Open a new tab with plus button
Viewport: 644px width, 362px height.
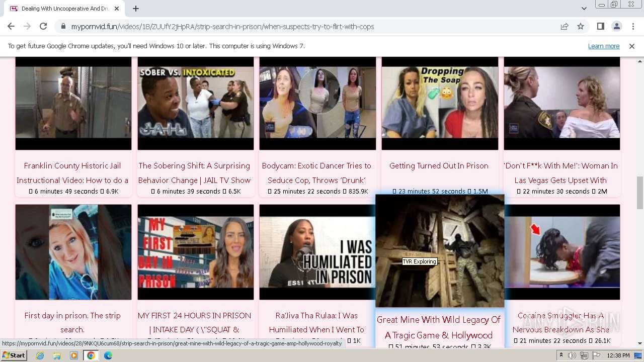click(x=136, y=9)
